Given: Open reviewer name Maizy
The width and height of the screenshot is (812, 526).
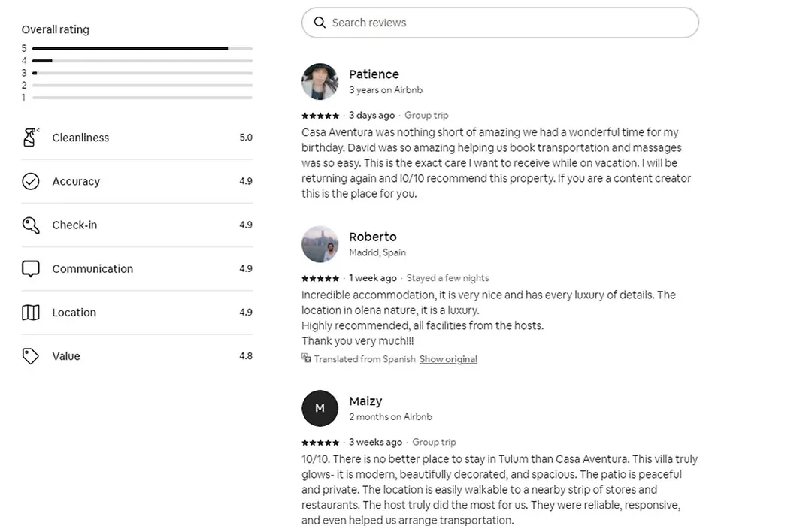Looking at the screenshot, I should [365, 401].
